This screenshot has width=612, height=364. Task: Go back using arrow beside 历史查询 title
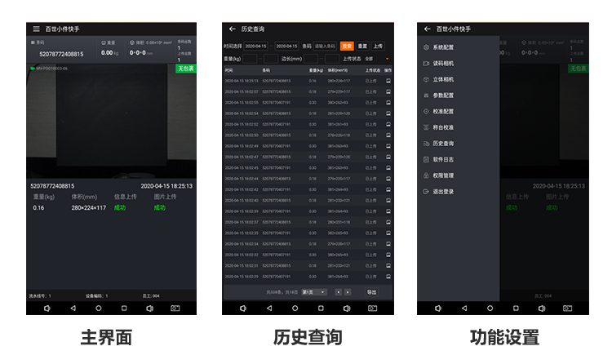point(233,29)
